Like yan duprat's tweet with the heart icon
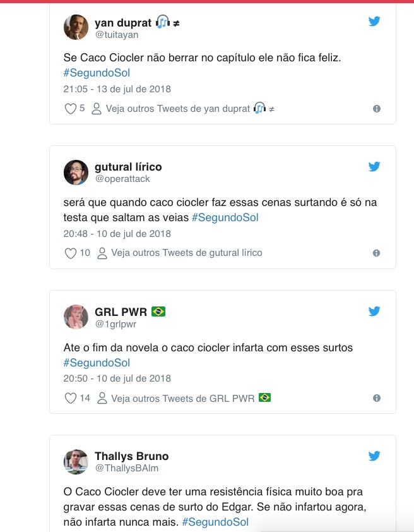414x532 pixels. click(71, 109)
